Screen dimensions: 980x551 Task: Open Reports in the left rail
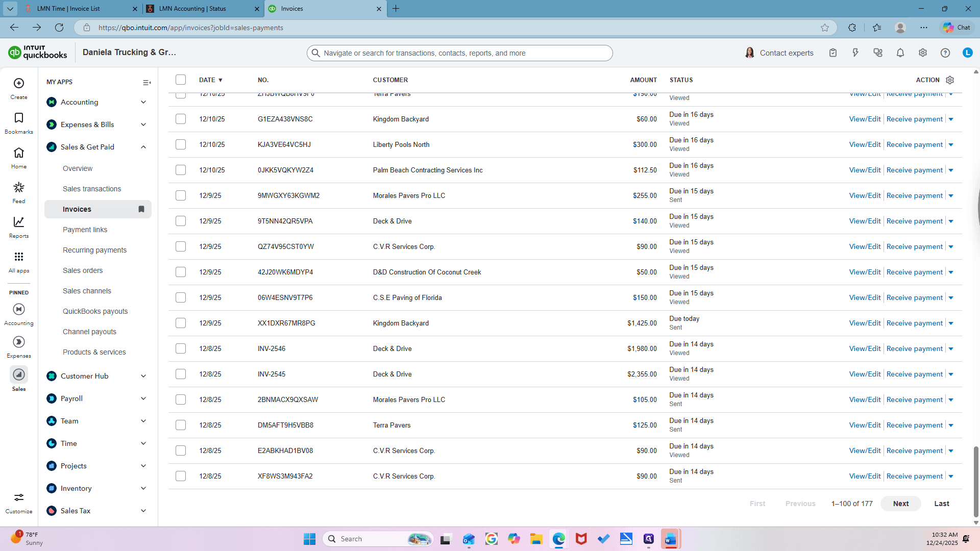click(19, 222)
